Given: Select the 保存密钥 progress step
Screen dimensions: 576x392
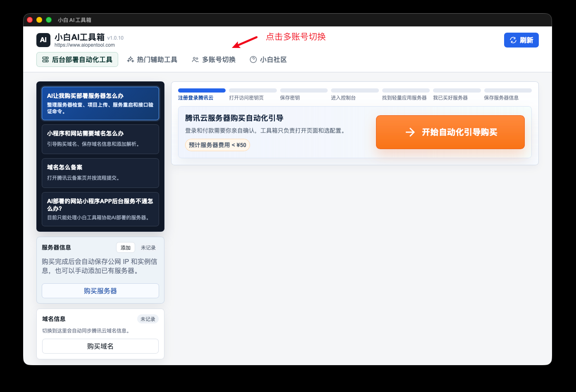Looking at the screenshot, I should (x=304, y=95).
